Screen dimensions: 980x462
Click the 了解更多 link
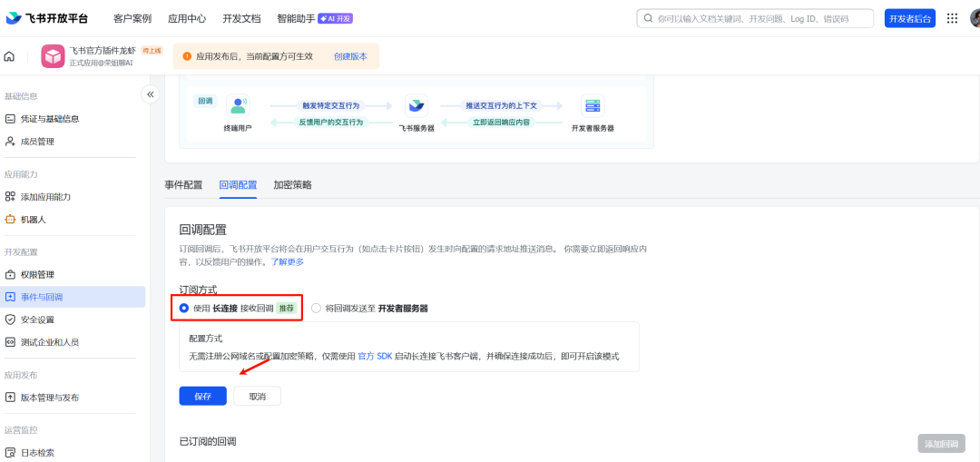(287, 262)
